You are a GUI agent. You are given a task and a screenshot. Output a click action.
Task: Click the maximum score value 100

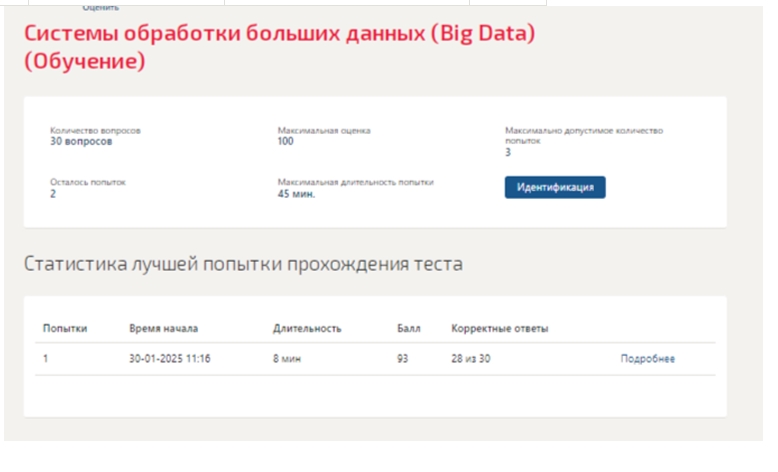click(x=285, y=141)
